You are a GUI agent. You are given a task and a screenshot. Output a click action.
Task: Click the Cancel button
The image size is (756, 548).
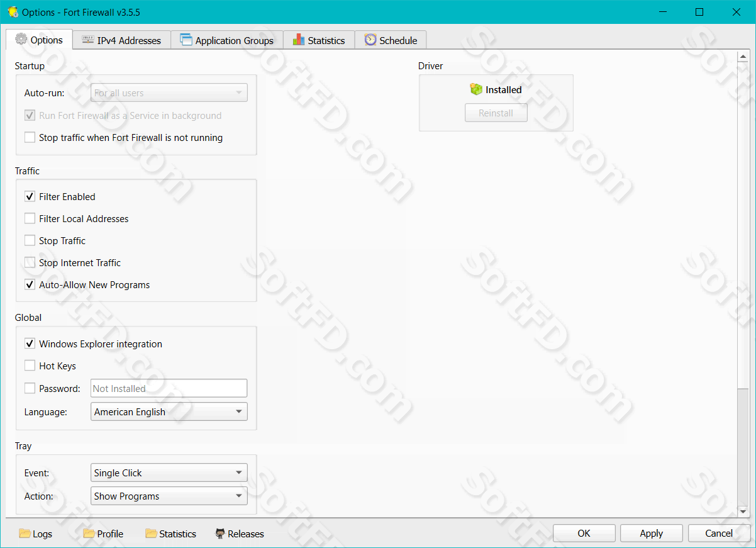[x=719, y=534]
